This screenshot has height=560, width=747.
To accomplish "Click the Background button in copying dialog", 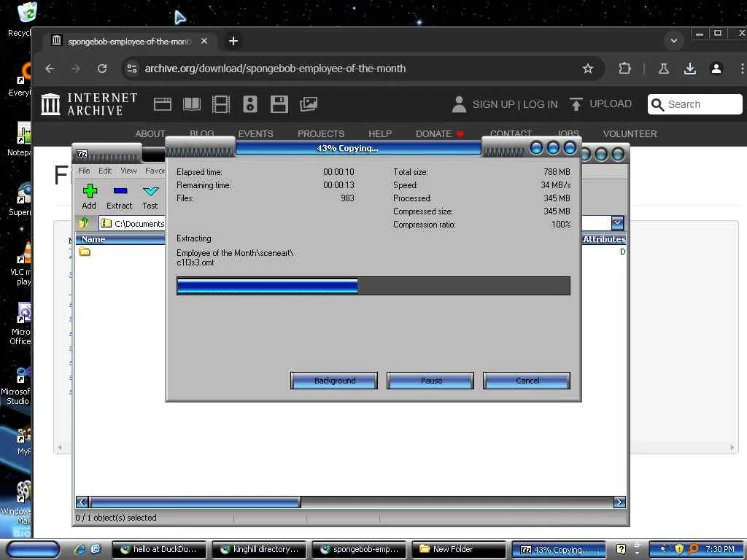I will [334, 381].
